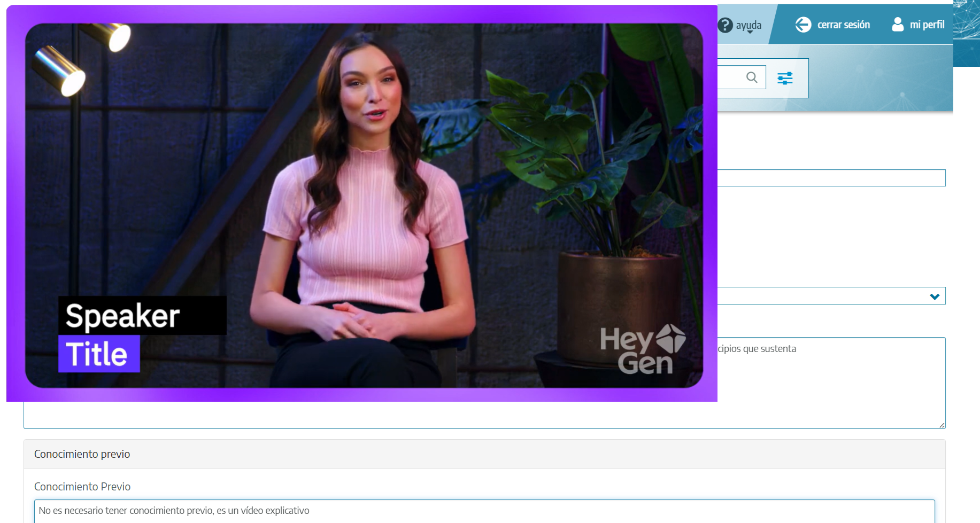Click the cerrar sesión arrow icon

[x=803, y=25]
